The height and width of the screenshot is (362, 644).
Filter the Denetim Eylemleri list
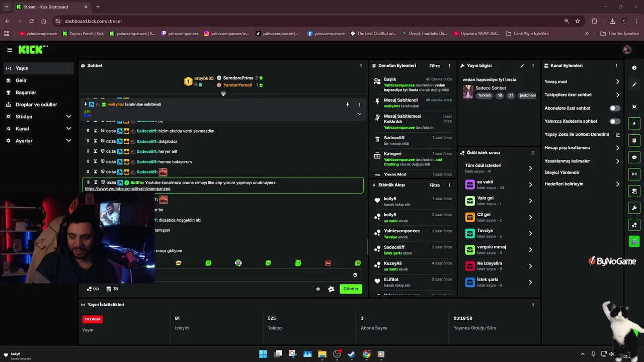[x=434, y=66]
